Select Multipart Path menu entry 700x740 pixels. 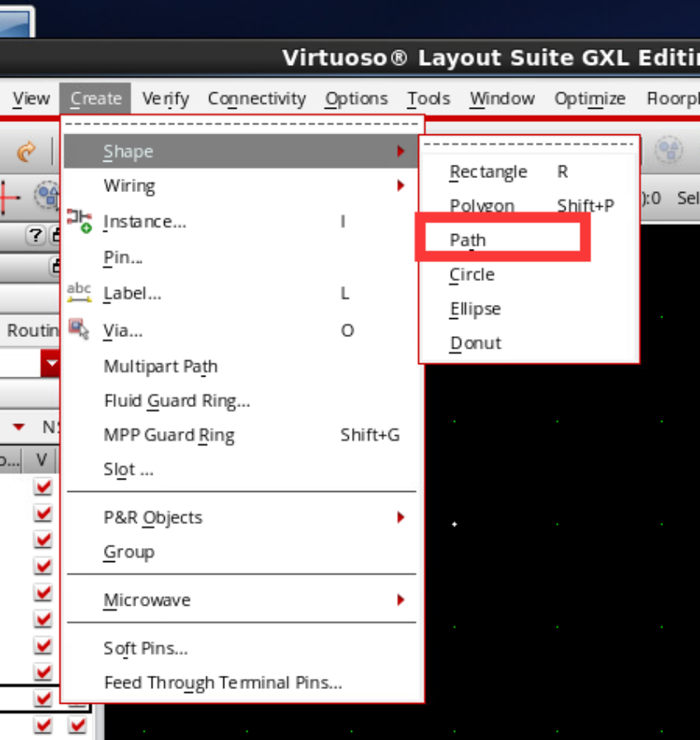241,366
